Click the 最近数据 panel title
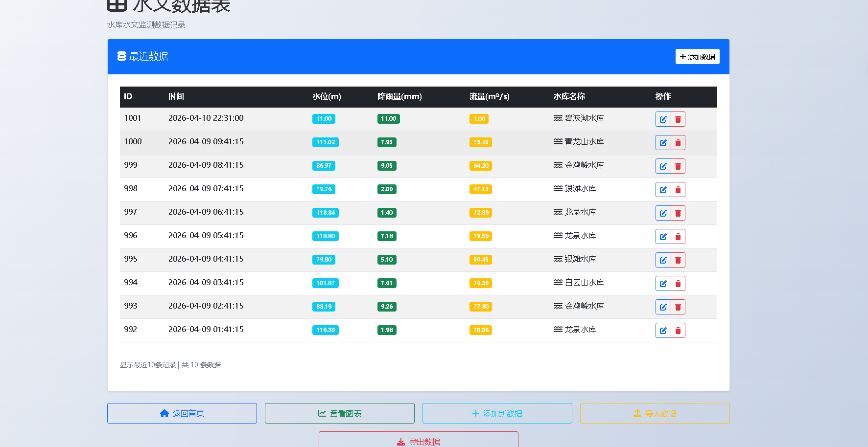The image size is (868, 447). (x=148, y=57)
